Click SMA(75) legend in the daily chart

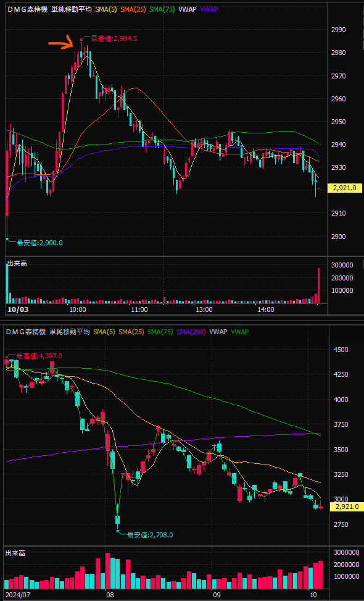[159, 332]
